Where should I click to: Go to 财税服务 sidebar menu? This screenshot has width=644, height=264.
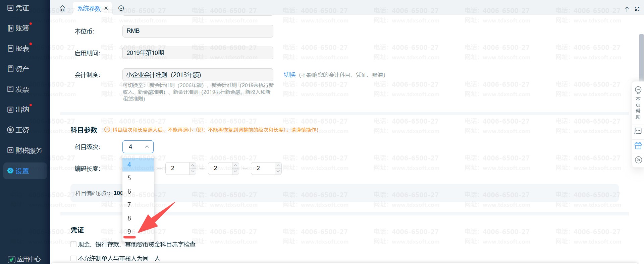25,150
